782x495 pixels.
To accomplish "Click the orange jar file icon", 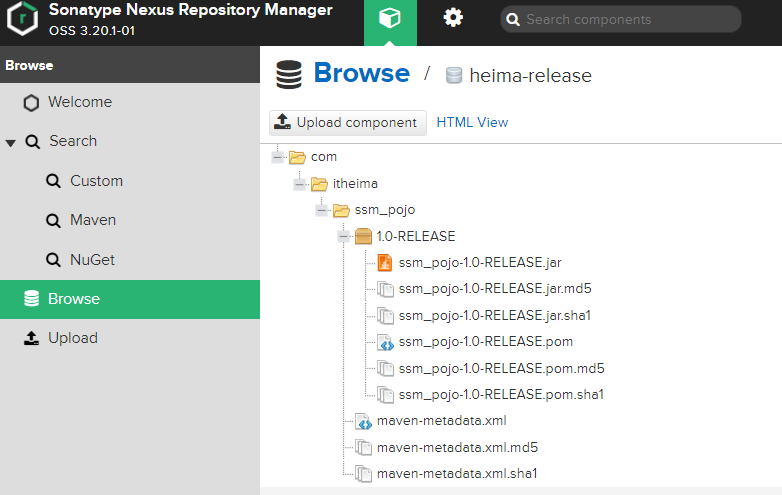I will [385, 263].
